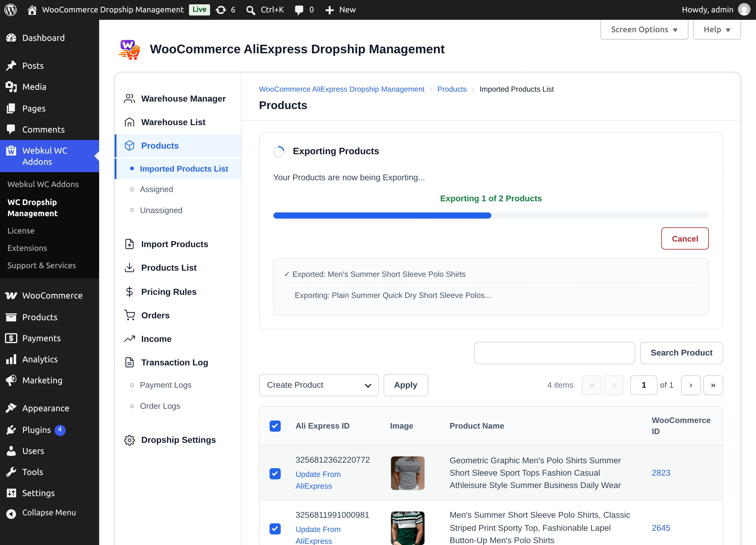Image resolution: width=756 pixels, height=545 pixels.
Task: Click the export progress bar
Action: [x=491, y=216]
